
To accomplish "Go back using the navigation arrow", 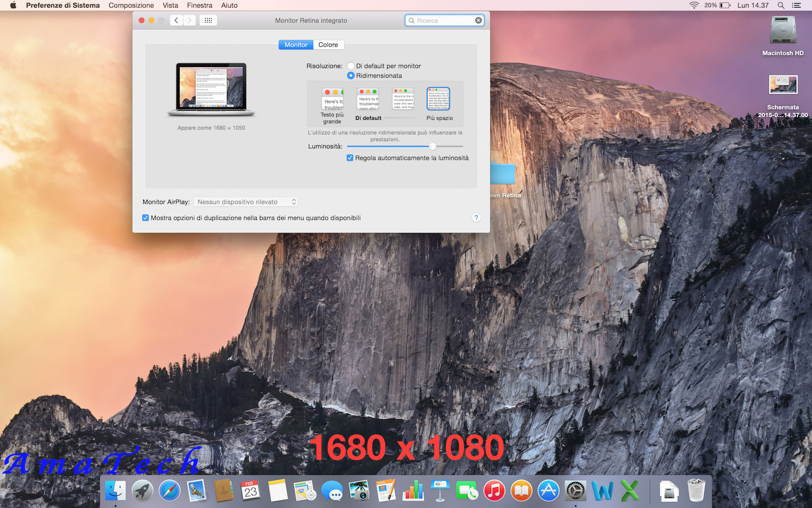I will 176,20.
